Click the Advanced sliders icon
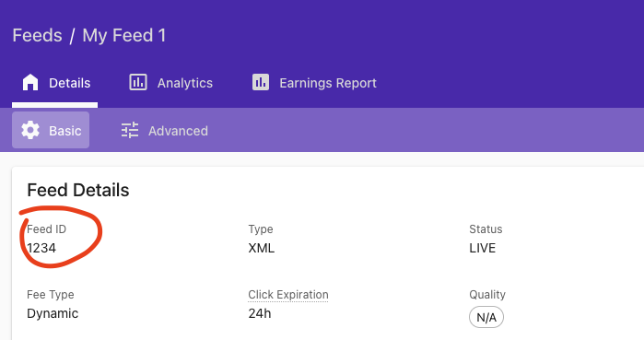The height and width of the screenshot is (340, 644). click(x=130, y=130)
